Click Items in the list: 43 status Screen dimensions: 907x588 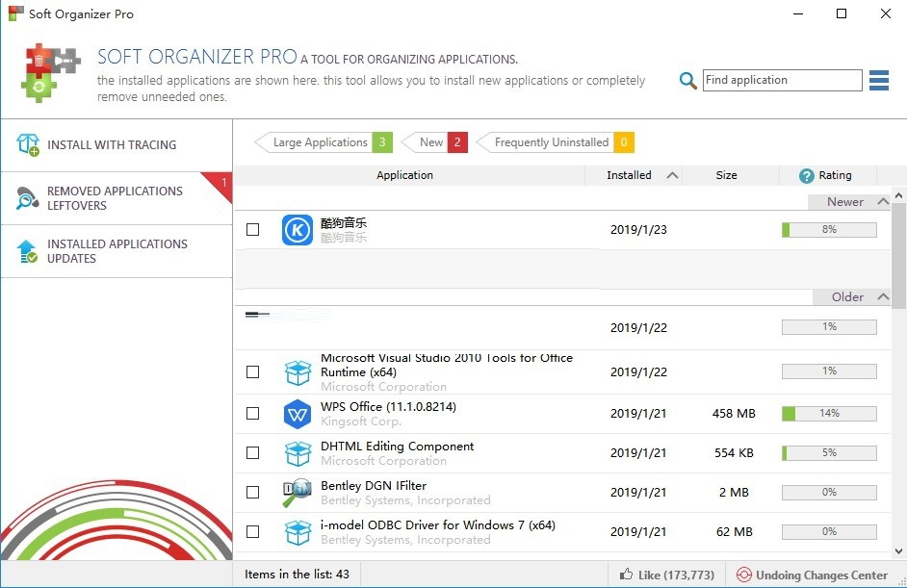pos(297,575)
